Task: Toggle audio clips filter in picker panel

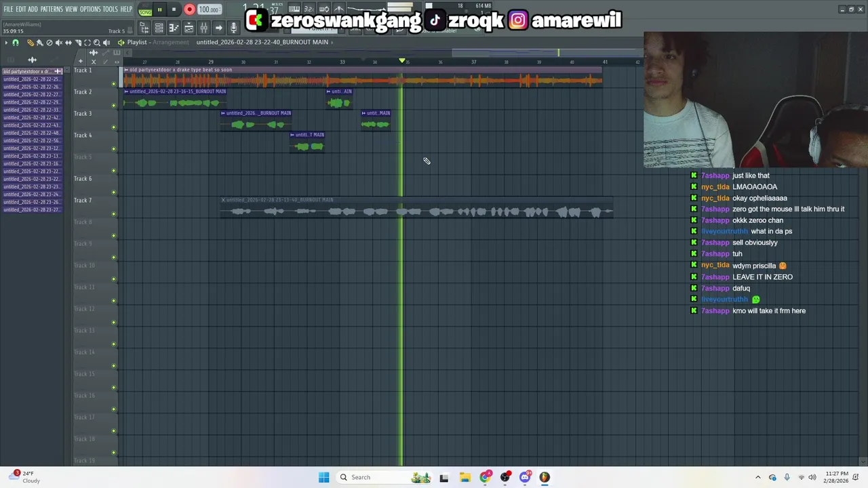Action: coord(32,60)
